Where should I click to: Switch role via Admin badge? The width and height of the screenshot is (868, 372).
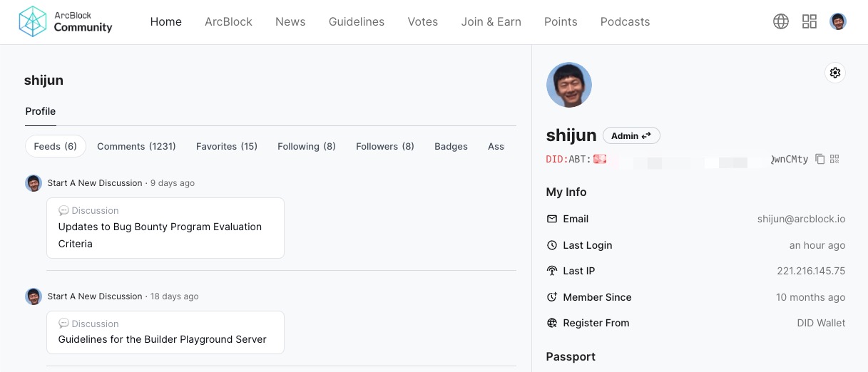click(x=631, y=135)
